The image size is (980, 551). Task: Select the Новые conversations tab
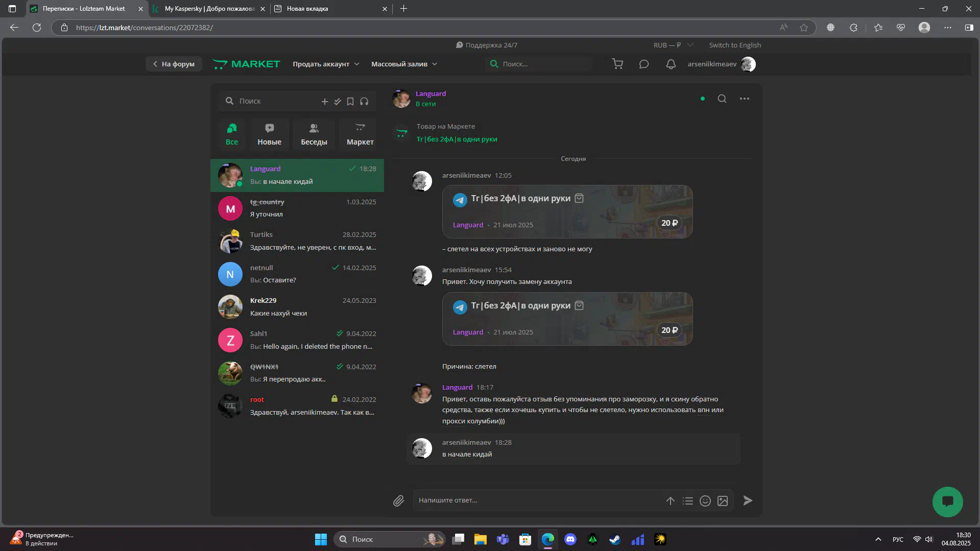coord(269,134)
